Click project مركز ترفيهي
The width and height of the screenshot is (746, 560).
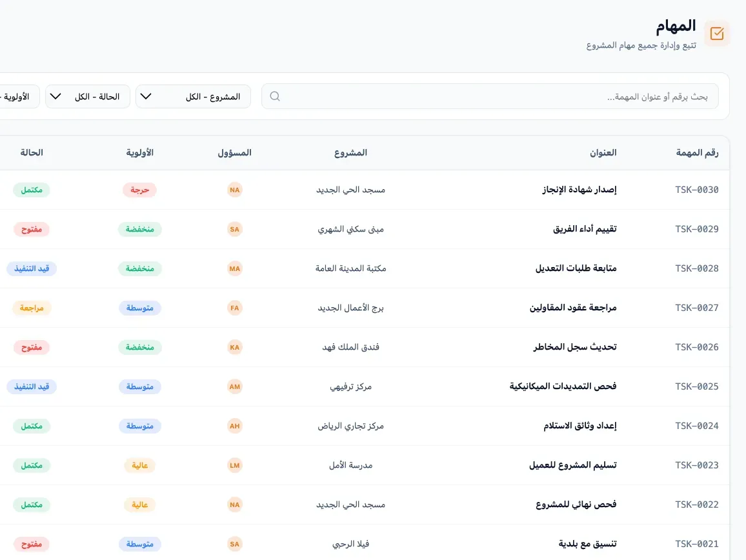(350, 386)
